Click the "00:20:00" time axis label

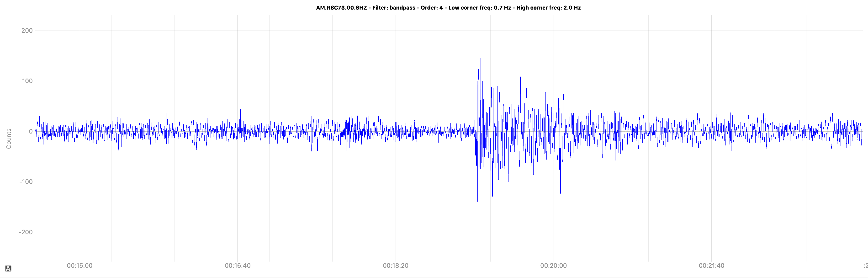tap(553, 266)
